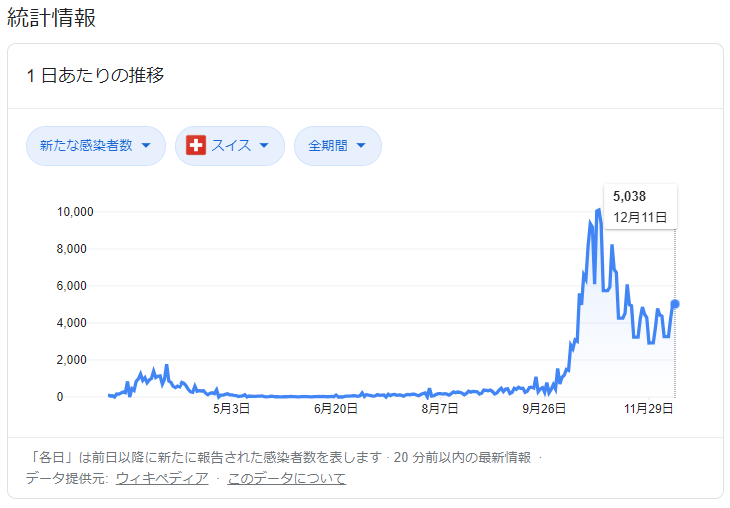Click the 9月26日 axis label
The height and width of the screenshot is (508, 730).
544,409
